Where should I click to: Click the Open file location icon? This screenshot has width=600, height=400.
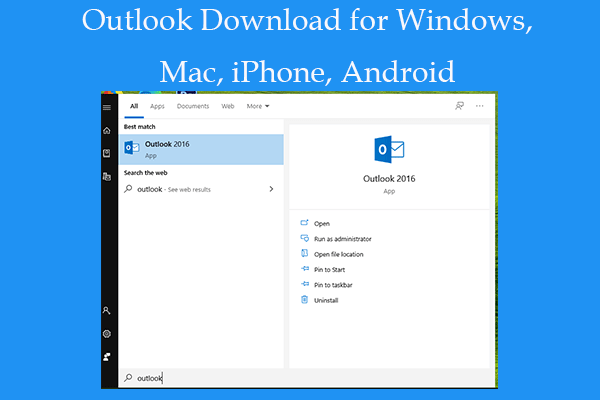tap(305, 253)
